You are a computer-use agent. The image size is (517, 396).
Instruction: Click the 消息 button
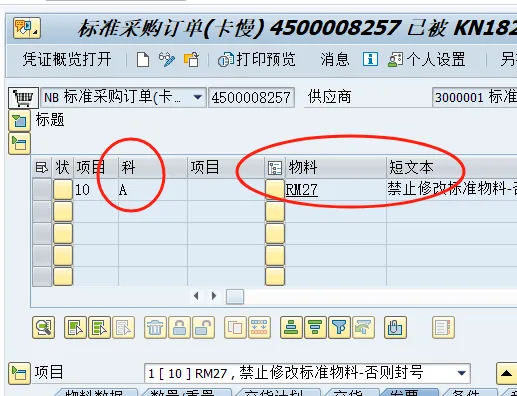335,60
